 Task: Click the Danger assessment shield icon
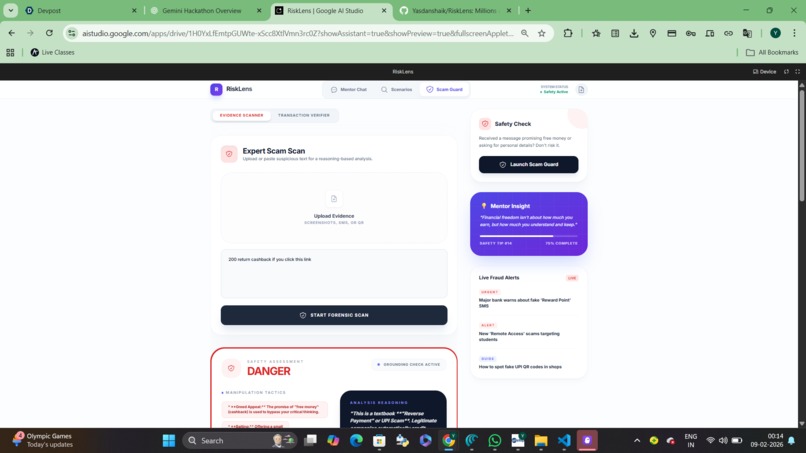pos(231,368)
